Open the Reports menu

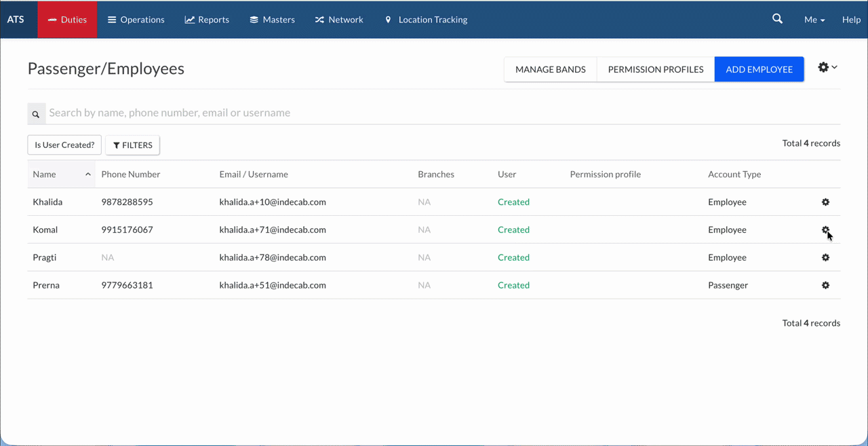[x=207, y=20]
